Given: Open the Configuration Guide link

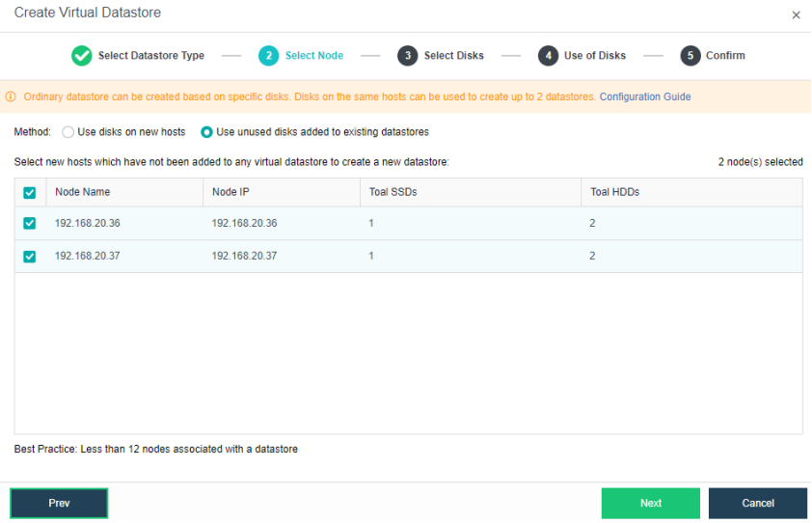Looking at the screenshot, I should pyautogui.click(x=645, y=96).
